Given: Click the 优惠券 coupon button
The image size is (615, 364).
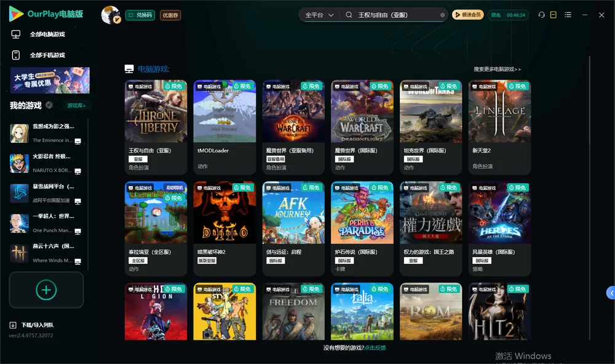Looking at the screenshot, I should (x=170, y=15).
